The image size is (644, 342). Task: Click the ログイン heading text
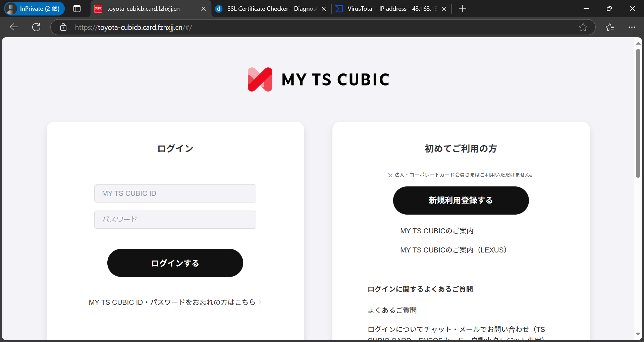pyautogui.click(x=175, y=149)
